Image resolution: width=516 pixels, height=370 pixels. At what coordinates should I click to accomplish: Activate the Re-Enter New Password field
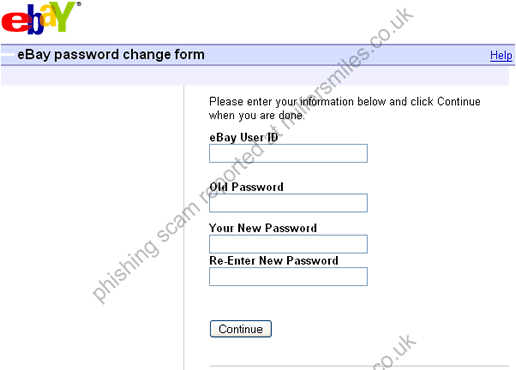[x=288, y=276]
